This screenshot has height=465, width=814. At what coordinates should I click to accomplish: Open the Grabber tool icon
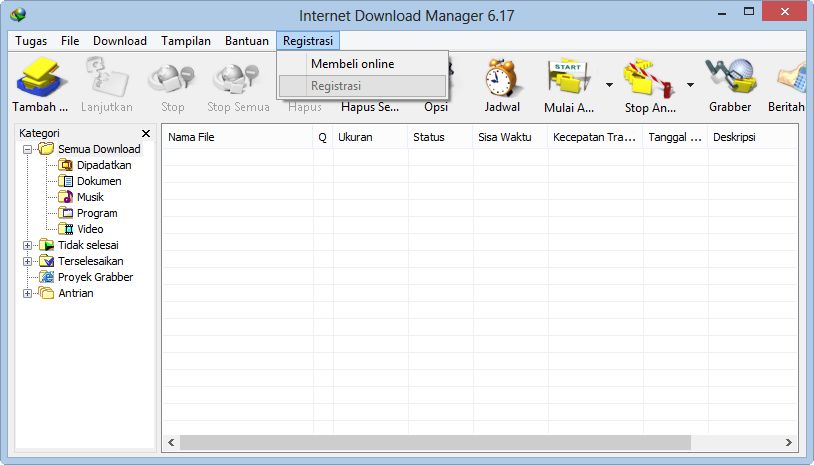[x=730, y=78]
